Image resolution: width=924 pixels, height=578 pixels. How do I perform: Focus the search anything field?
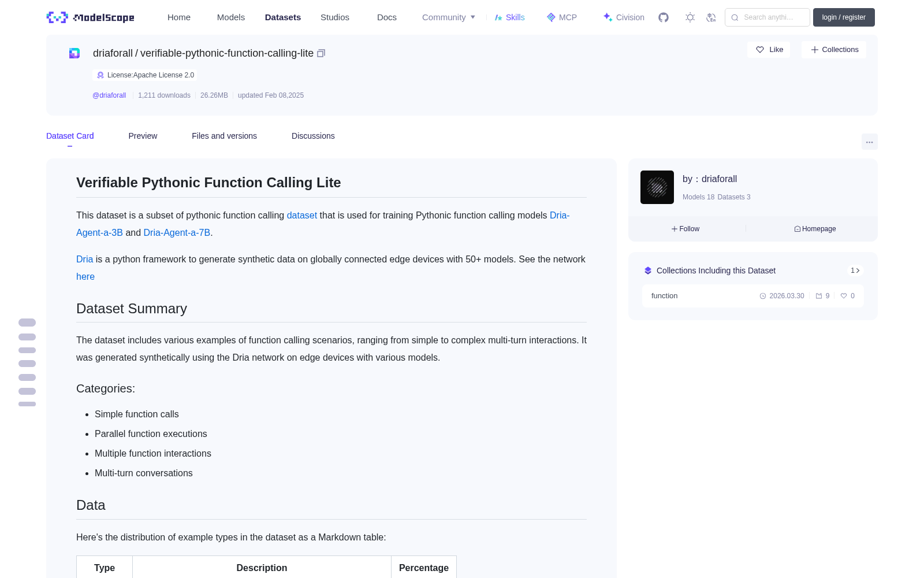tap(767, 17)
